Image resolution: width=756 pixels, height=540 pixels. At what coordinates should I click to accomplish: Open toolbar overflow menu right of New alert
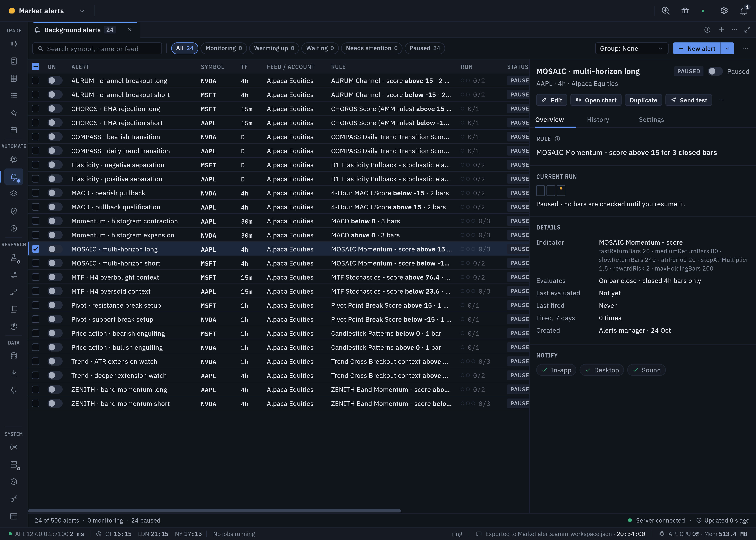click(x=745, y=49)
